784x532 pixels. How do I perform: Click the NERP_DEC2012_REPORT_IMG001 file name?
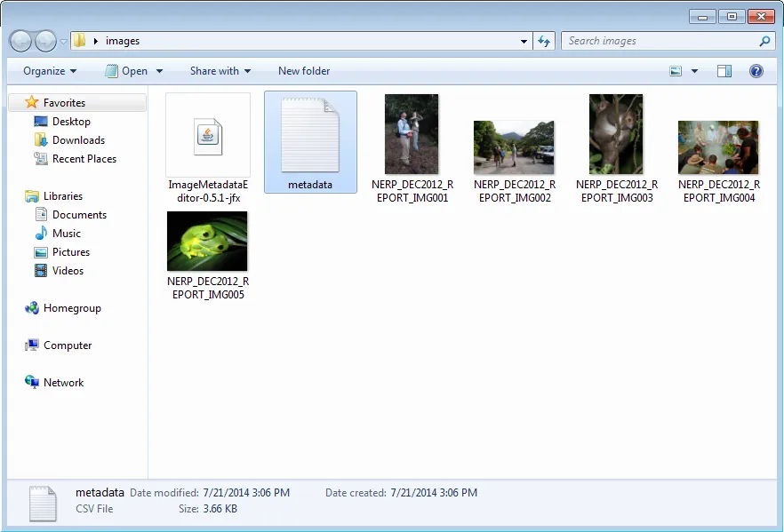tap(412, 191)
